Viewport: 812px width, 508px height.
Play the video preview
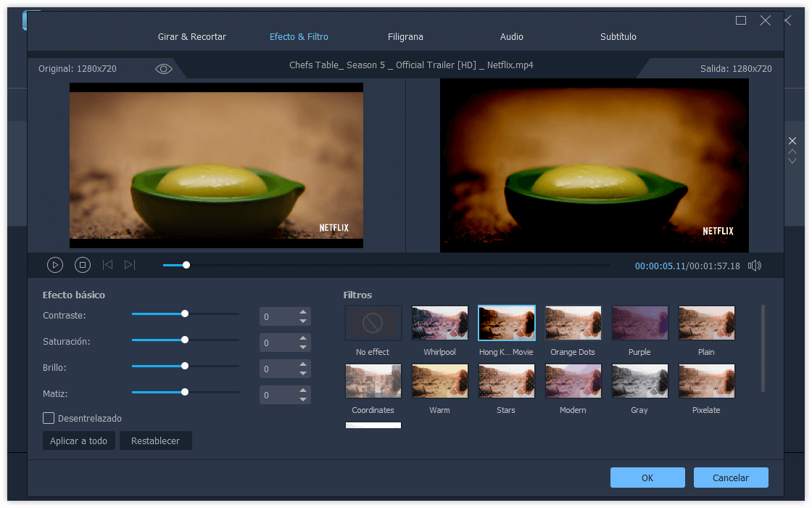pos(55,265)
